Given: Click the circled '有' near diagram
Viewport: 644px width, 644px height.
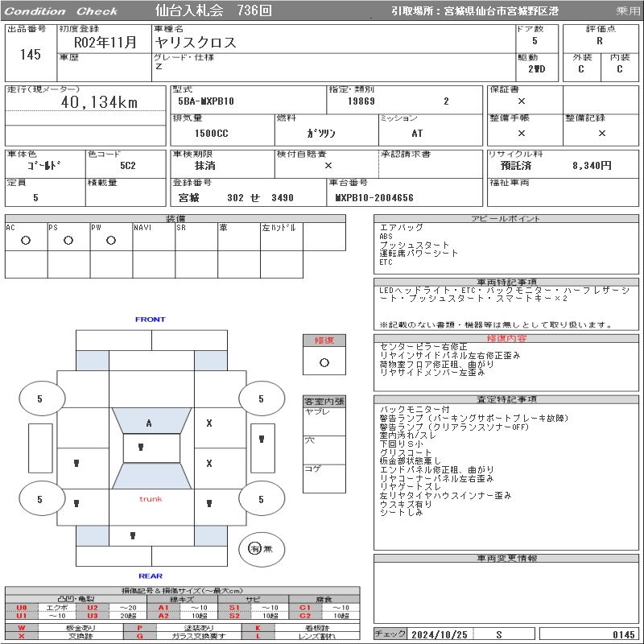Looking at the screenshot, I should point(254,549).
